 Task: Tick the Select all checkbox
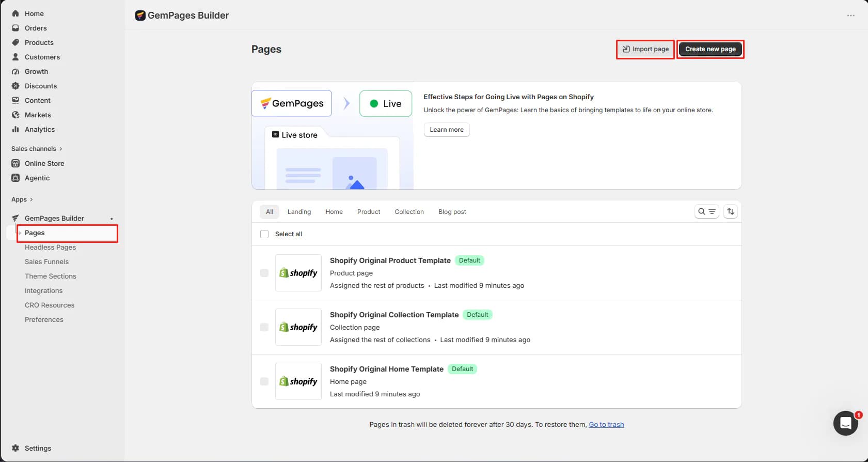coord(264,234)
